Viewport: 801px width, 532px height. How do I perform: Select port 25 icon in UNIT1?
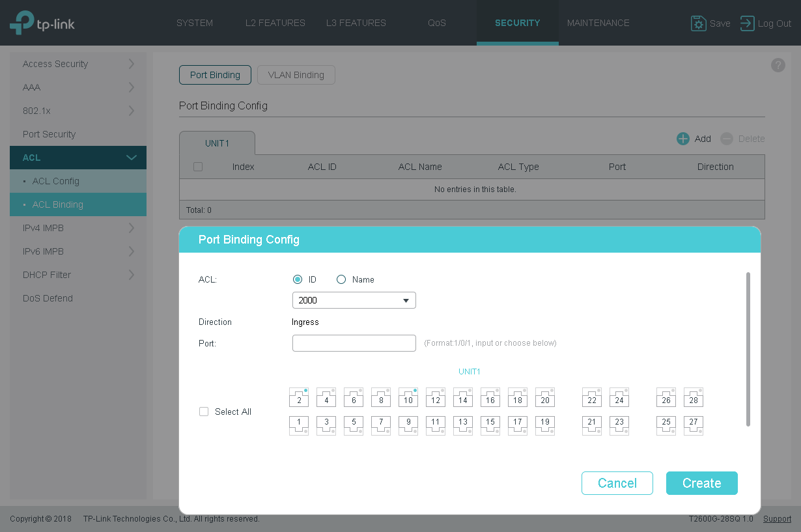666,425
